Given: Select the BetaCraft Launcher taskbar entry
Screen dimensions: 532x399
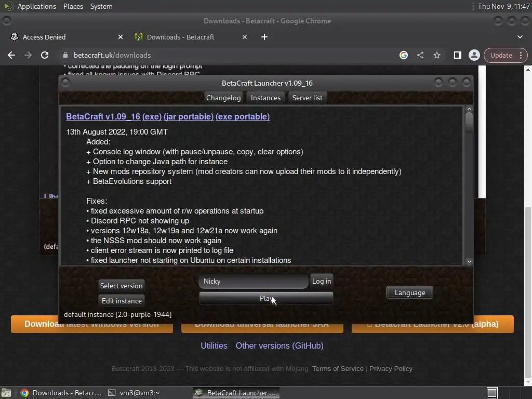Looking at the screenshot, I should pos(236,393).
